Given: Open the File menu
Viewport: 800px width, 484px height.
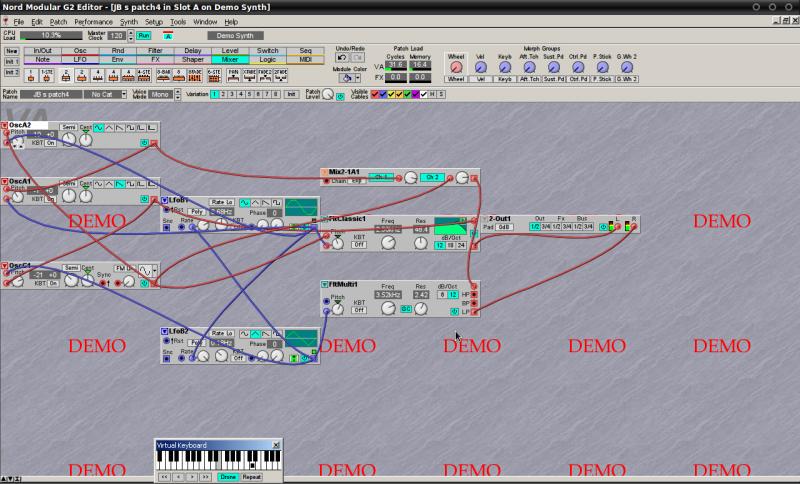Looking at the screenshot, I should coord(19,22).
